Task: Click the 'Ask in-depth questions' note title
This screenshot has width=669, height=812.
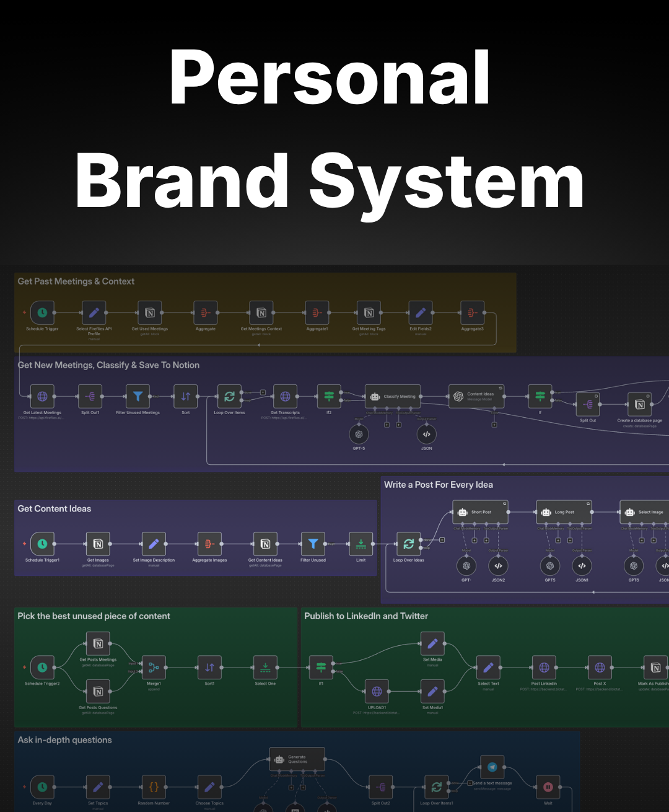Action: point(65,740)
